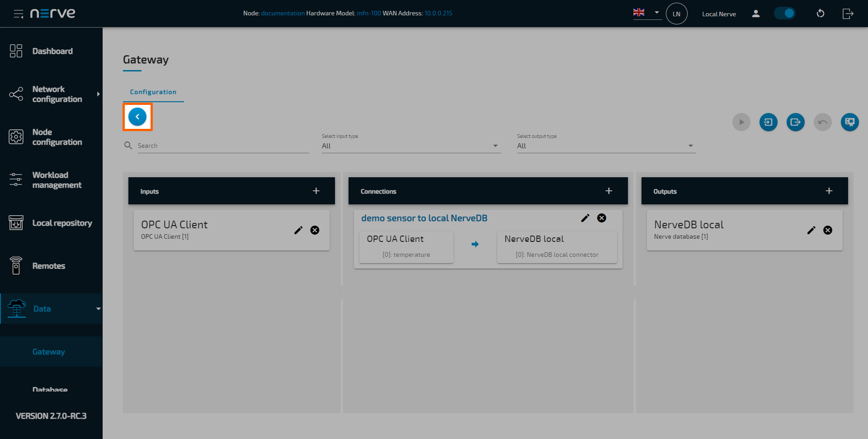Click the Search input field
This screenshot has height=439, width=868.
pyautogui.click(x=223, y=146)
